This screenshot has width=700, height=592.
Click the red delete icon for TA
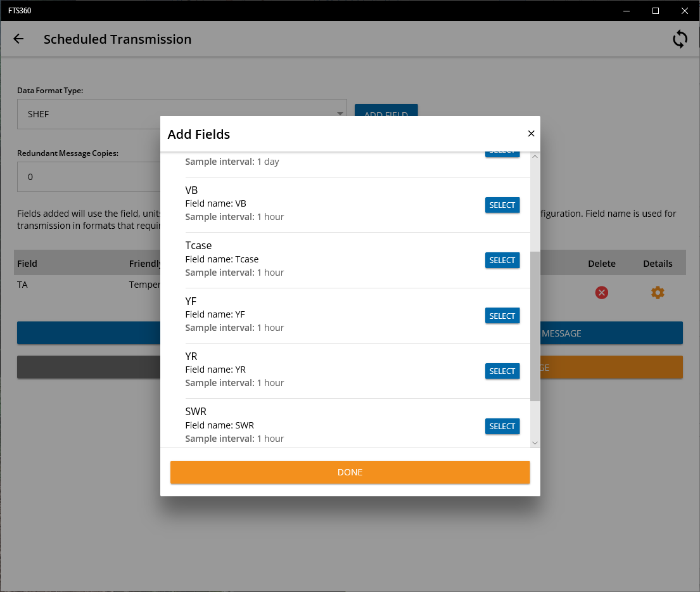pos(601,293)
